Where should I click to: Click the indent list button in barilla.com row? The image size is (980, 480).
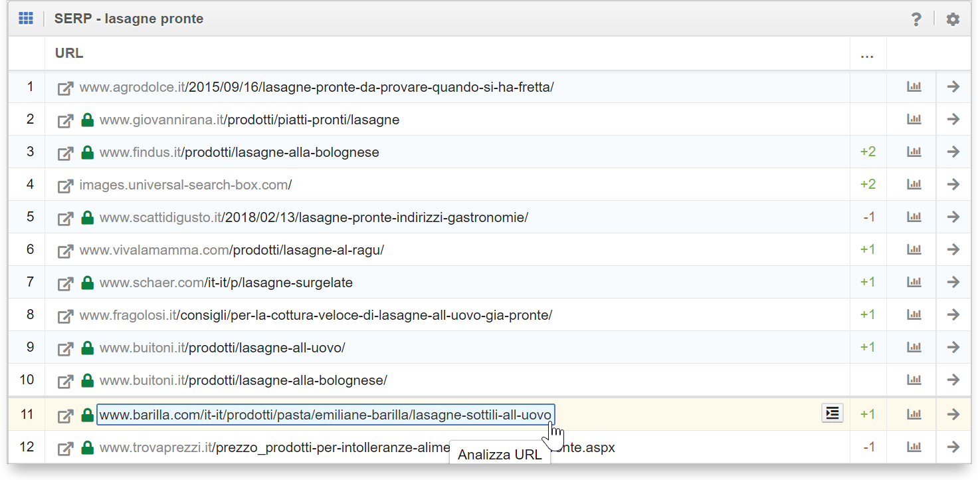832,414
